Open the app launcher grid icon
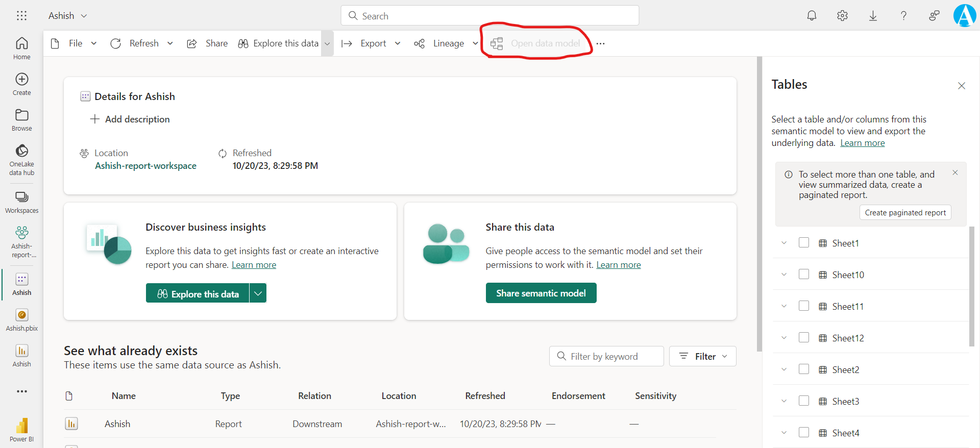Screen dimensions: 980x448 coord(21,16)
